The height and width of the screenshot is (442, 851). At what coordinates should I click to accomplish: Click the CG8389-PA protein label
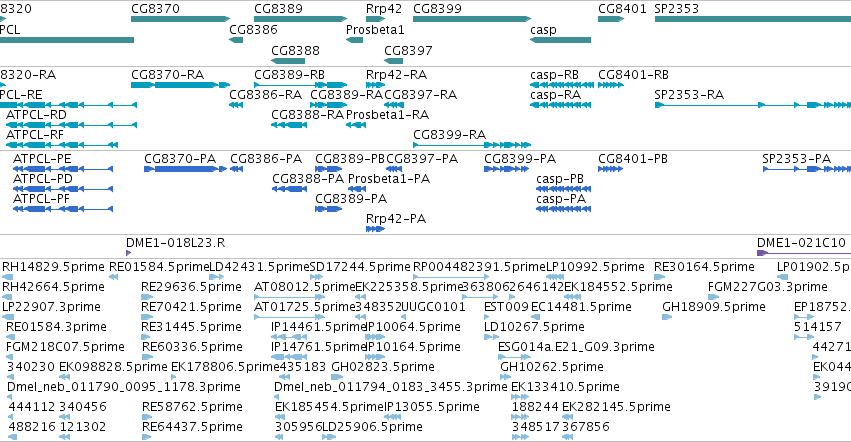pos(351,199)
